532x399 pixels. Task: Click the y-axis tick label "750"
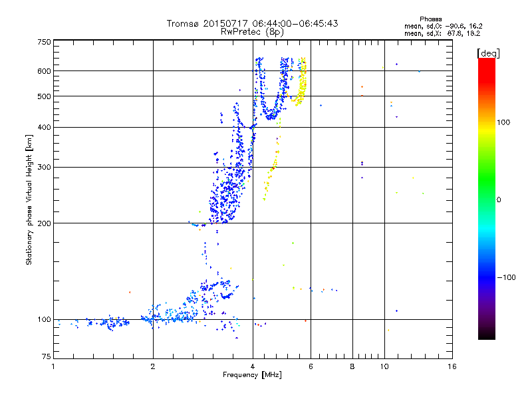pyautogui.click(x=44, y=42)
